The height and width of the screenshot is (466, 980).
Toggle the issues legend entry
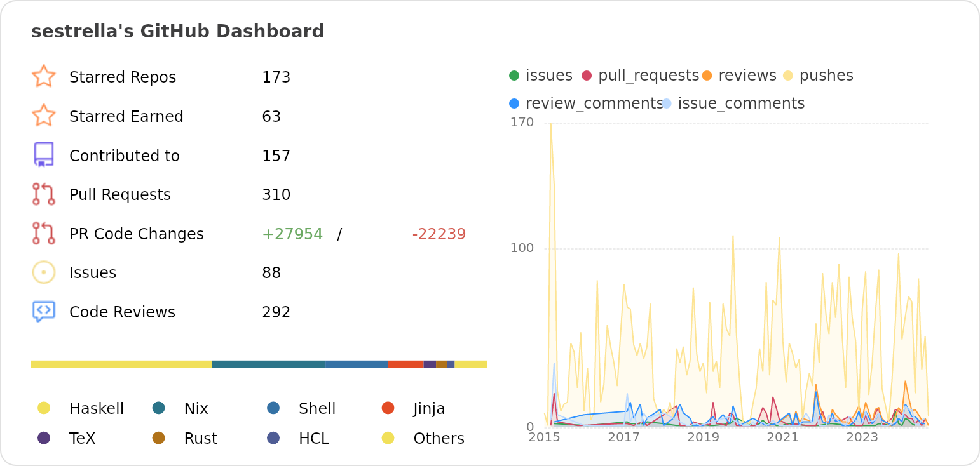(x=541, y=76)
